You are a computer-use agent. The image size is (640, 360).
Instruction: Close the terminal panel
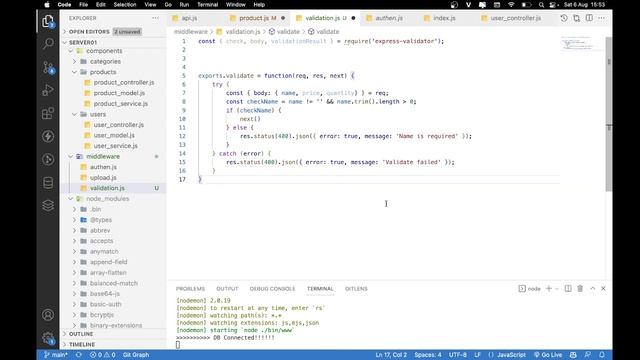603,289
